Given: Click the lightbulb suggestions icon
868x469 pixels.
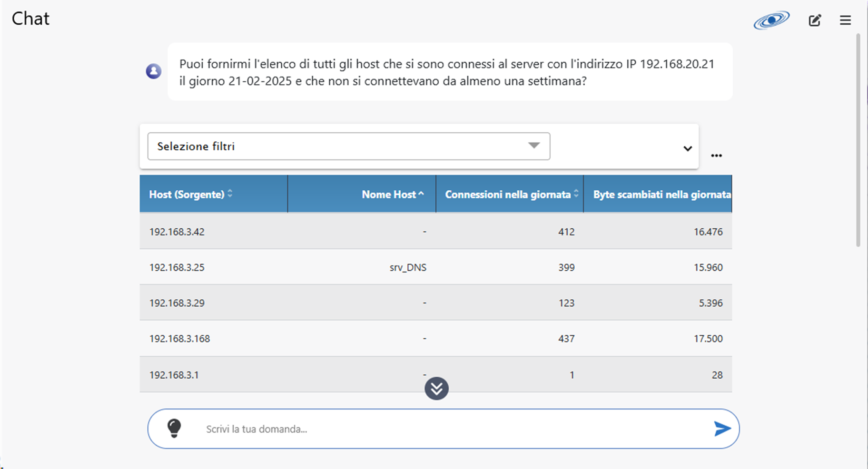Looking at the screenshot, I should [174, 428].
